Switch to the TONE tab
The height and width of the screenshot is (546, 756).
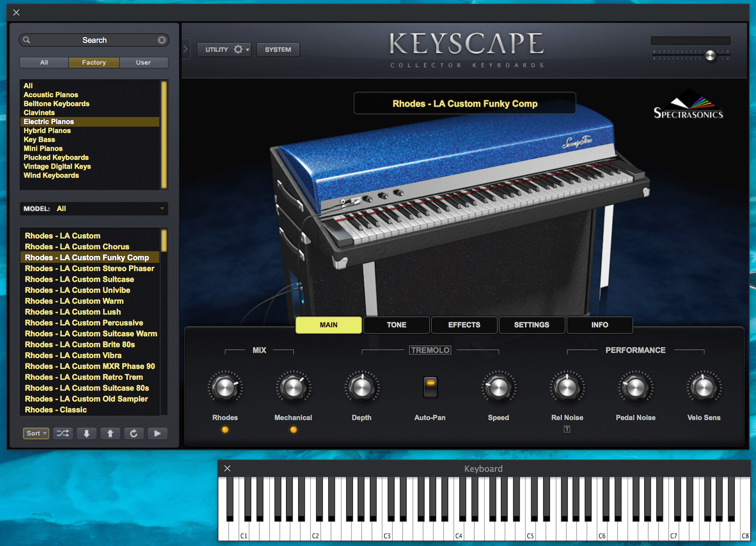pos(396,325)
